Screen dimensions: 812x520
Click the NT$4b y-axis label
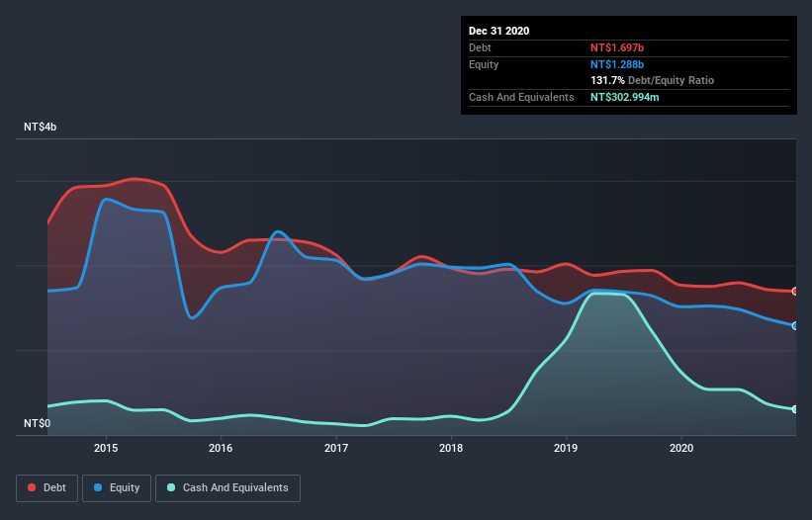40,127
